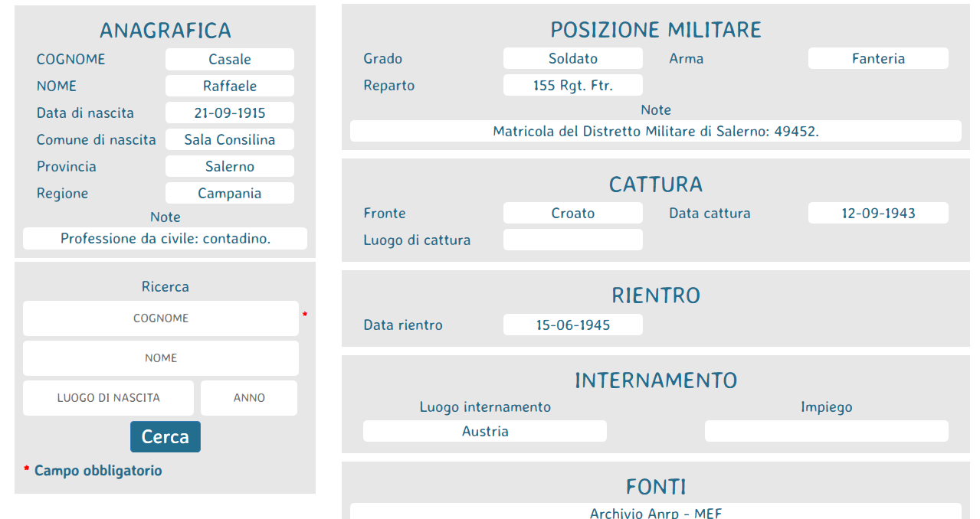Click the Matricola del Distretto Militare note
980x519 pixels.
pyautogui.click(x=656, y=131)
